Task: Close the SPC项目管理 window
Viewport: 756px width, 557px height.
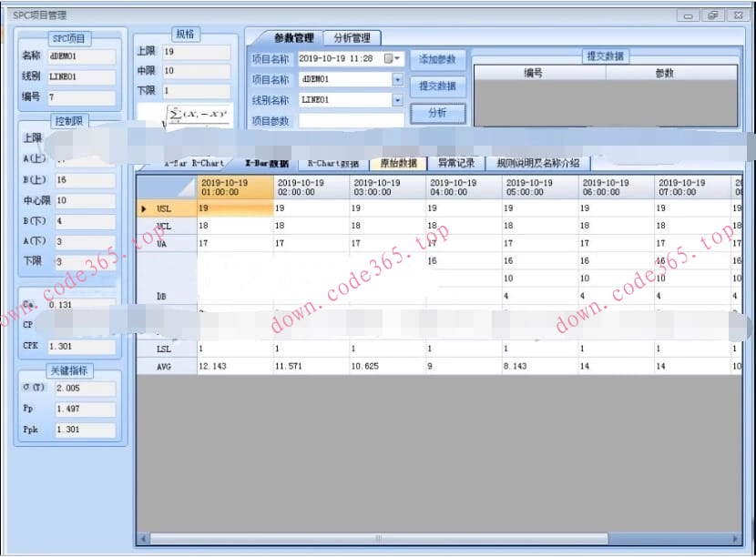Action: pyautogui.click(x=738, y=15)
